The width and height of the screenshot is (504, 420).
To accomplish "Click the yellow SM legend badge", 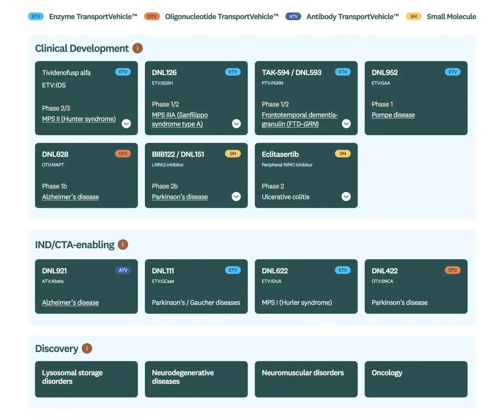I will tap(413, 17).
